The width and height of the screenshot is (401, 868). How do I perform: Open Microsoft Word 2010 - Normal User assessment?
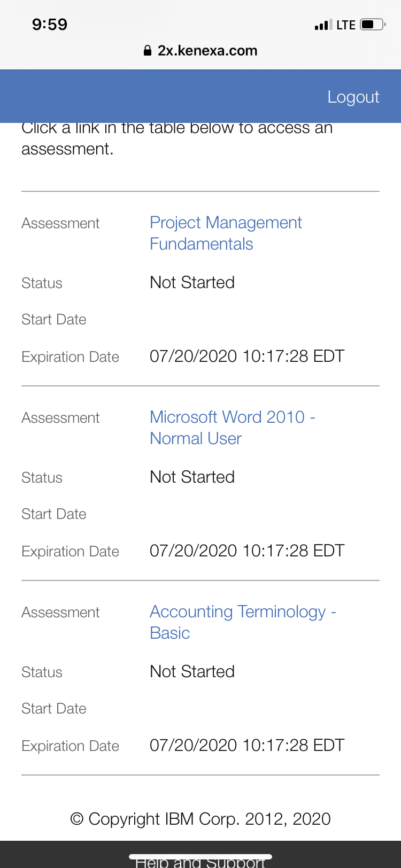[232, 428]
